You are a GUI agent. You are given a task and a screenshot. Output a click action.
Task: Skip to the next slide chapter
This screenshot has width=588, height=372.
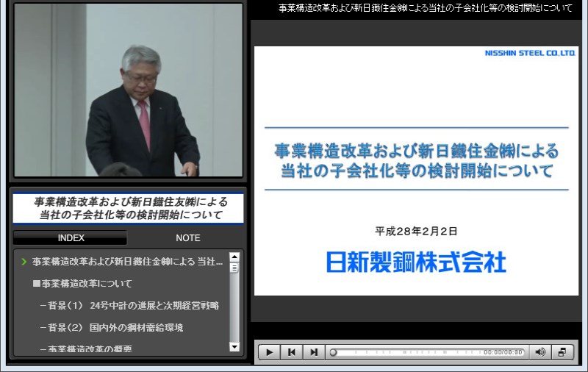314,352
